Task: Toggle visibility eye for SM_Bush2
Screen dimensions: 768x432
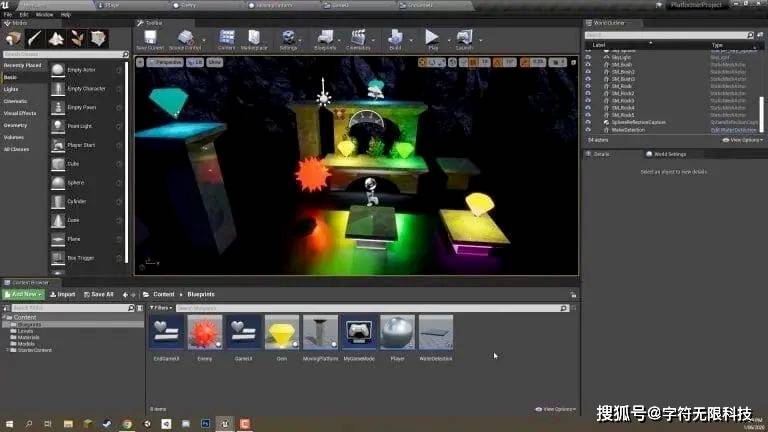Action: pos(588,72)
